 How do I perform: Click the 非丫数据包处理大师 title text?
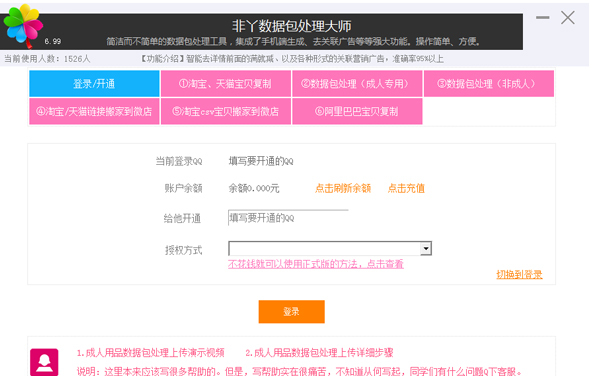point(291,26)
